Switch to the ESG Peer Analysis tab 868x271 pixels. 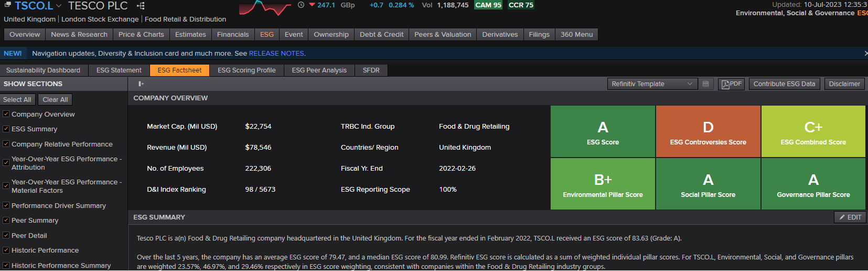pyautogui.click(x=319, y=70)
